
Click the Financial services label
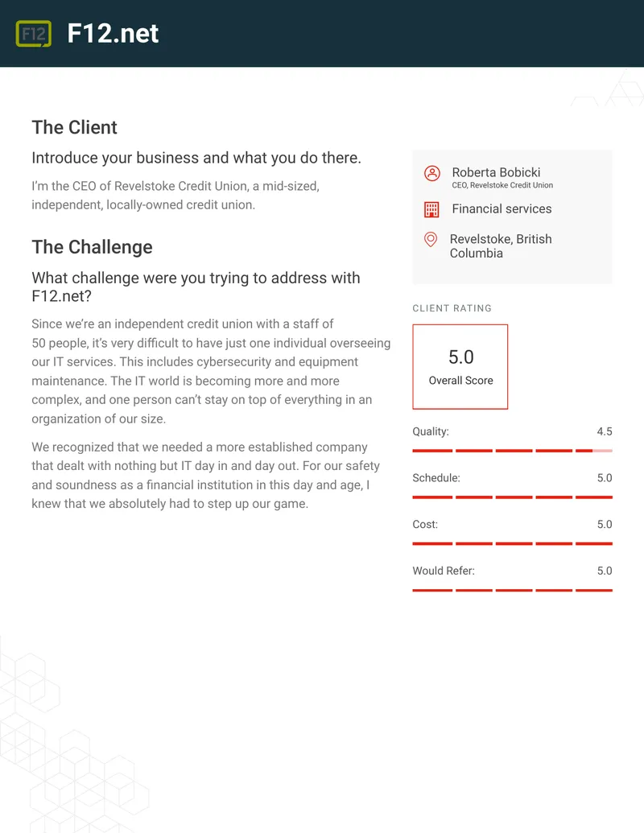pos(502,208)
